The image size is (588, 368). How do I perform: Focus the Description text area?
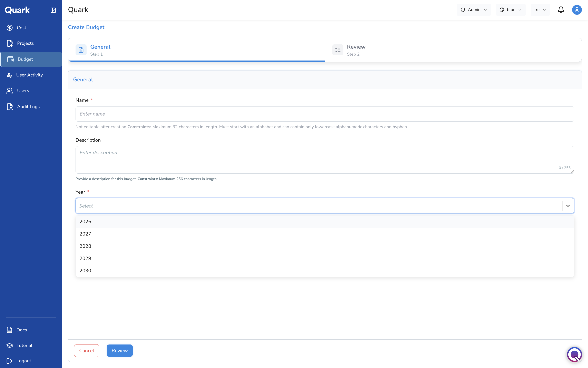[325, 160]
